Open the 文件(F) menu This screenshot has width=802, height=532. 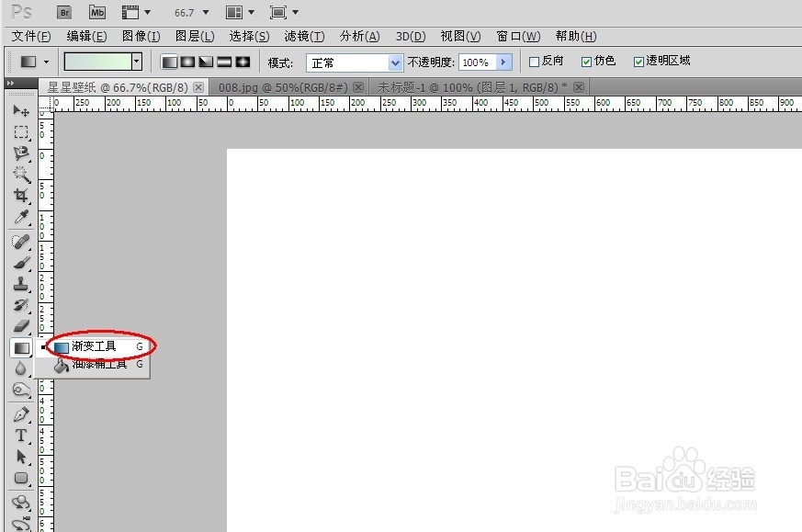coord(31,37)
